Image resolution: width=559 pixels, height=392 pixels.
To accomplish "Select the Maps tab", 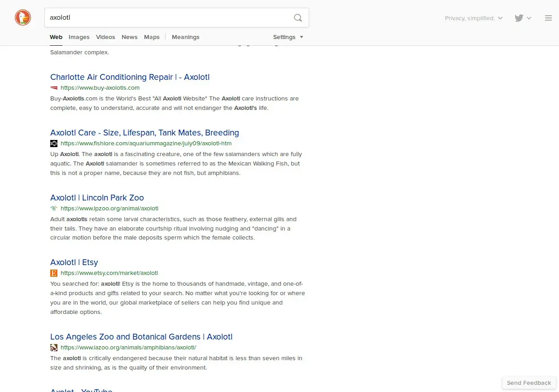I will point(152,37).
